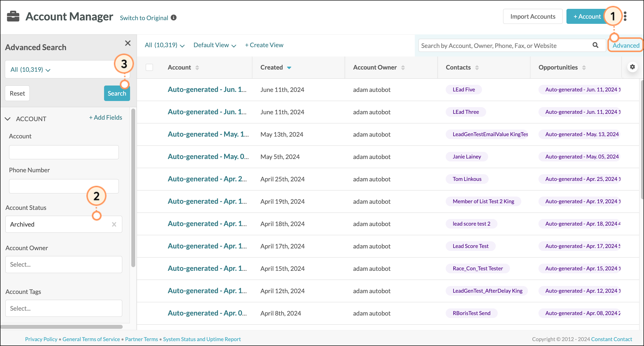Click the Advanced Search horizontal scrollbar
The image size is (644, 346).
[x=62, y=327]
